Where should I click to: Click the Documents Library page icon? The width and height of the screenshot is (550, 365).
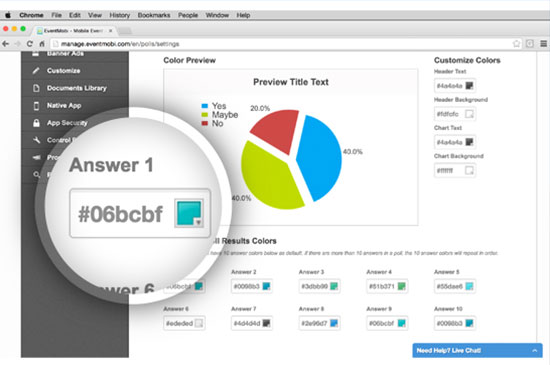point(36,88)
